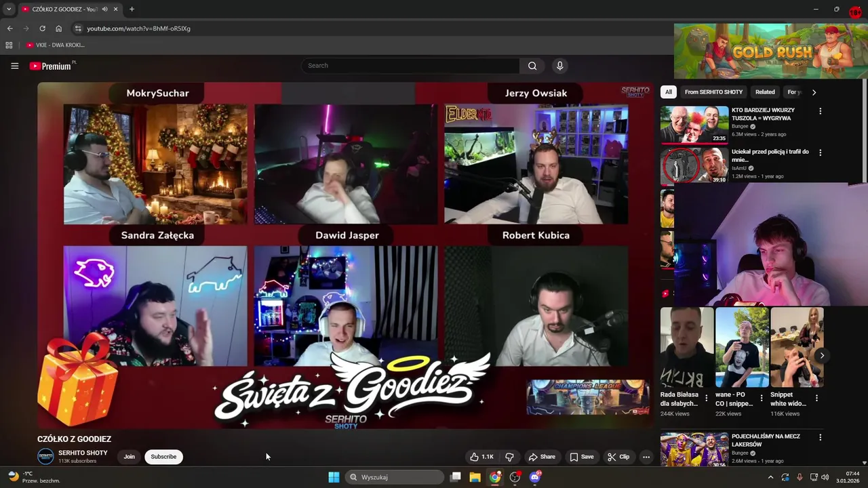This screenshot has height=488, width=868.
Task: Open the YouTube guide hamburger menu
Action: (x=14, y=66)
